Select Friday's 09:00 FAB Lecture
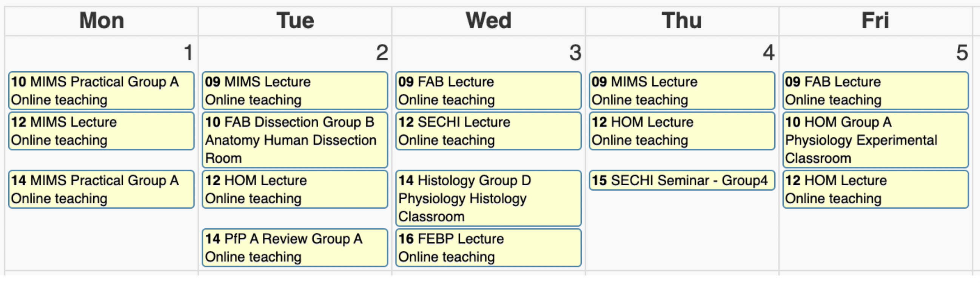The height and width of the screenshot is (283, 980). point(875,91)
